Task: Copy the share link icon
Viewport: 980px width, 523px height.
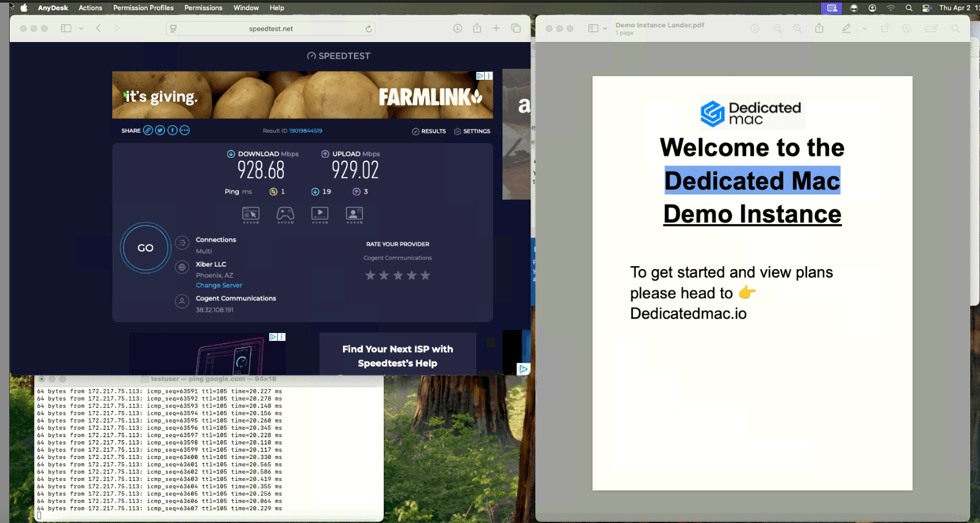Action: tap(148, 130)
